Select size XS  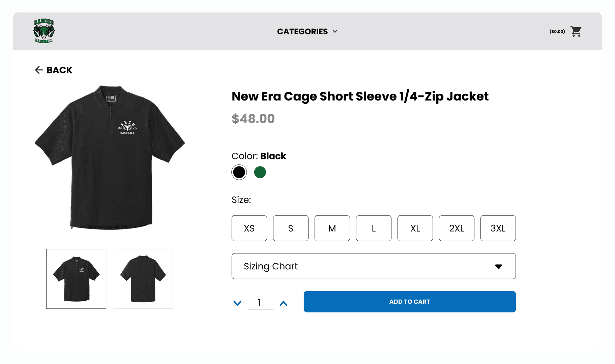[249, 228]
